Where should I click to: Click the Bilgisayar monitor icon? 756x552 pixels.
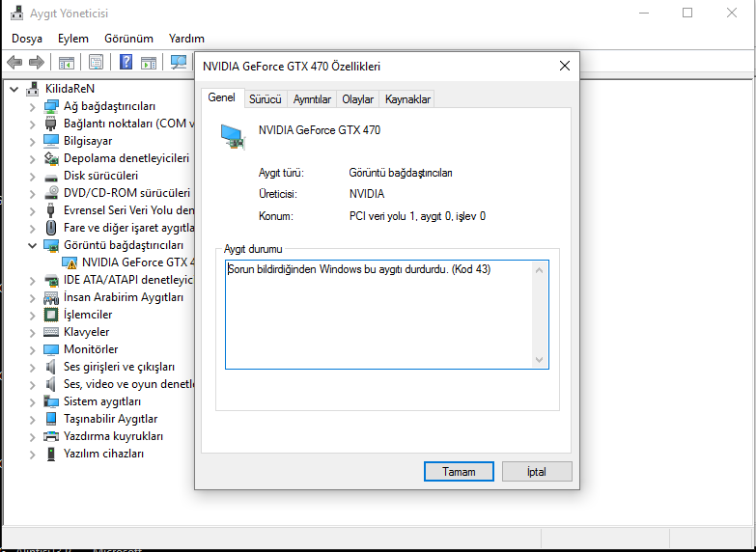[51, 141]
